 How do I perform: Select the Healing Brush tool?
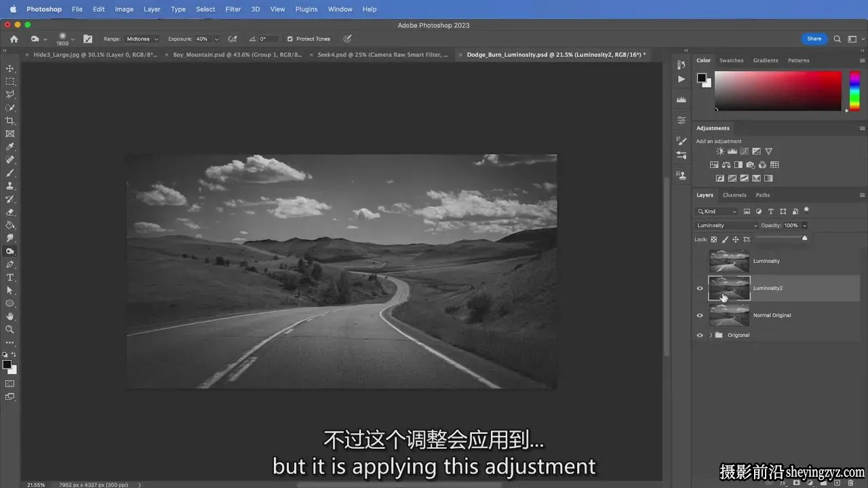10,160
